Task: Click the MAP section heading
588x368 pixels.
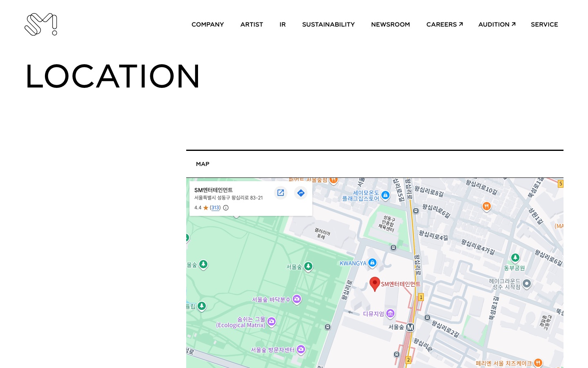Action: pos(203,164)
